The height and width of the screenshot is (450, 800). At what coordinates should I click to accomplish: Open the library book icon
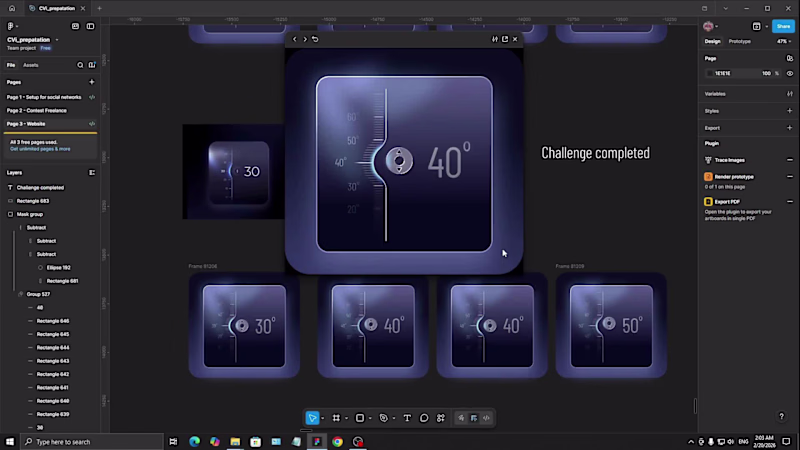(92, 65)
